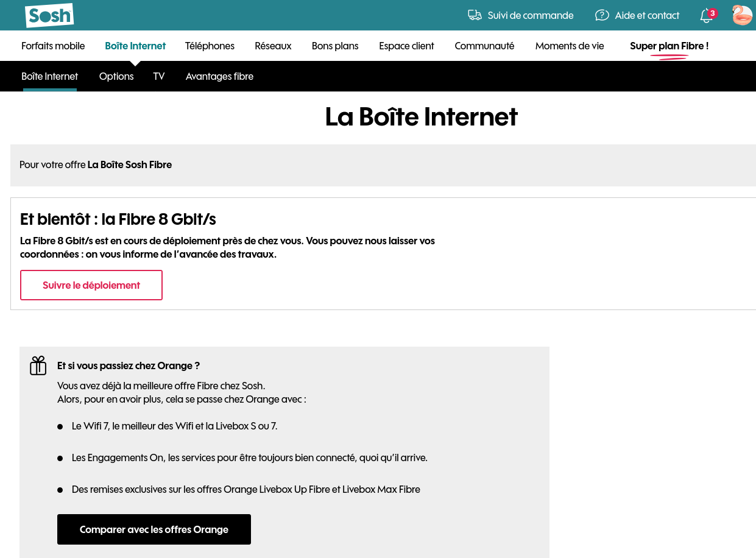Click Comparer avec les offres Orange button
This screenshot has width=756, height=558.
[154, 529]
